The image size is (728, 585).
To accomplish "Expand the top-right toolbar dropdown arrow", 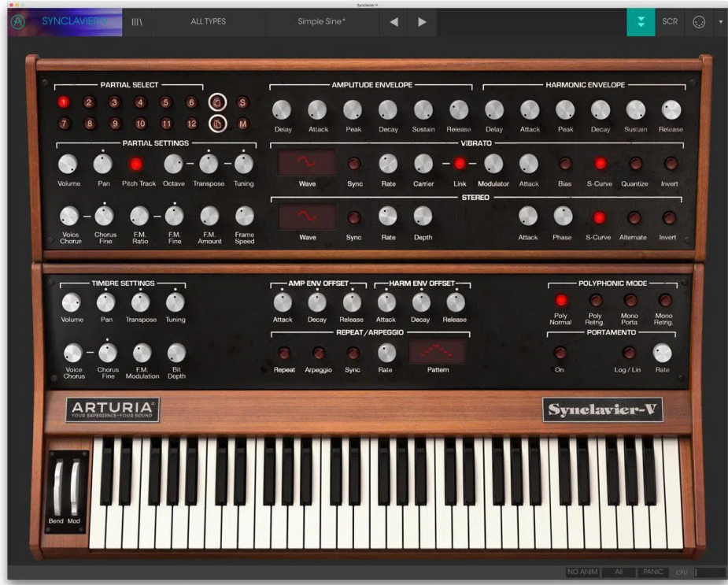I will pyautogui.click(x=721, y=22).
